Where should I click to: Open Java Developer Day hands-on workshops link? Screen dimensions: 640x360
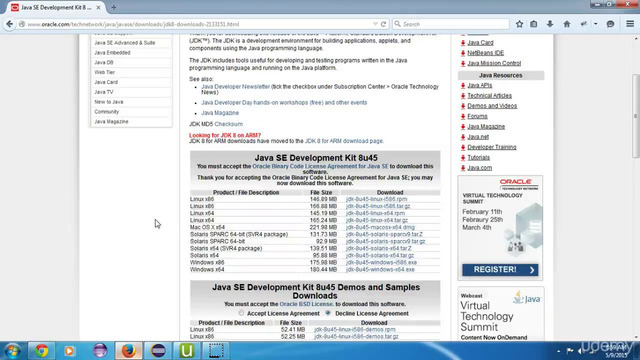[x=284, y=102]
